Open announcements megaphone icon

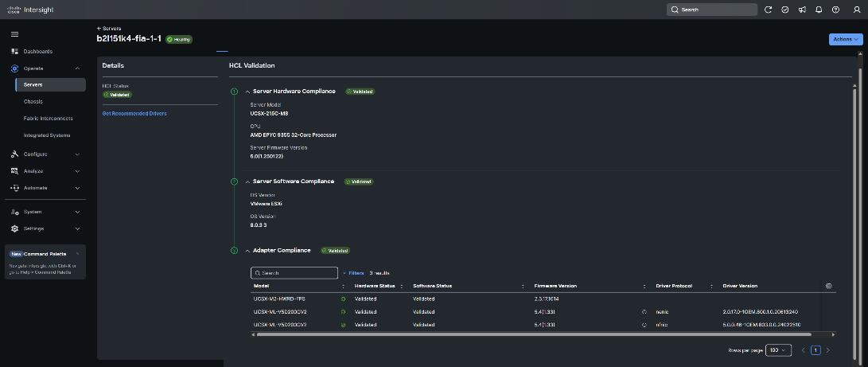(x=802, y=10)
